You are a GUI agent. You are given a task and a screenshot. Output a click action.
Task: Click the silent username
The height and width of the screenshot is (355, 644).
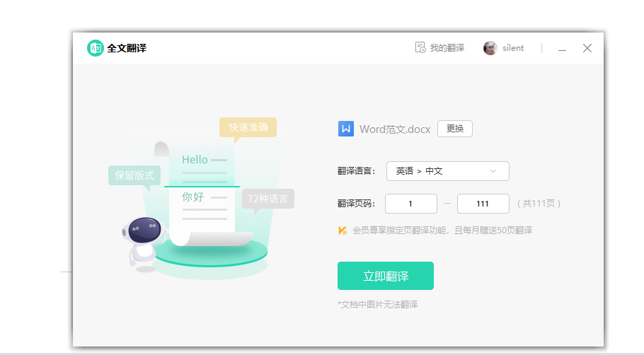(513, 48)
